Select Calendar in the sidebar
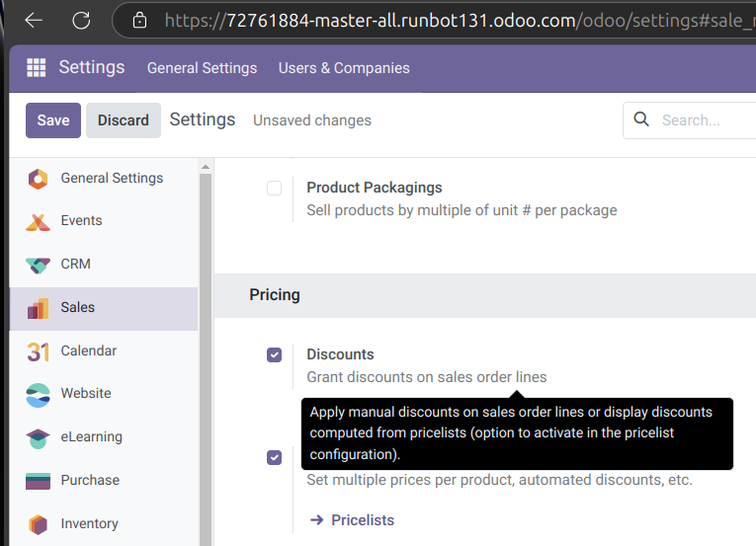The image size is (756, 546). (x=104, y=351)
